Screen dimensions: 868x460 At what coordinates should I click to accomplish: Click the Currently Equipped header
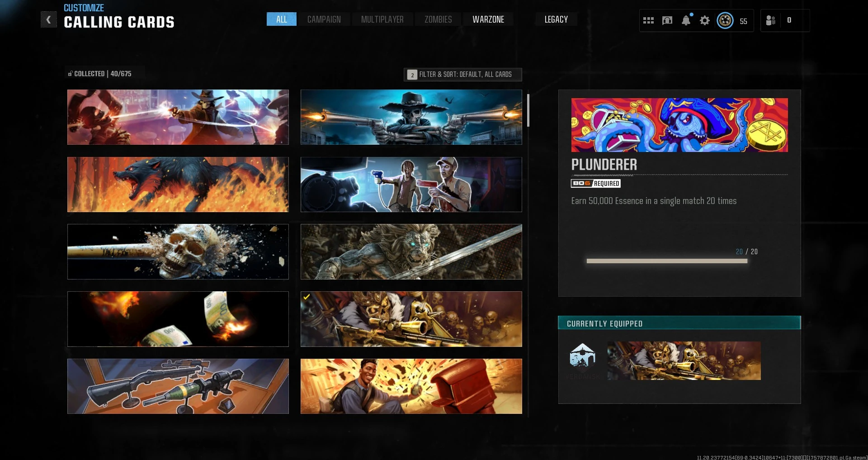(x=679, y=323)
